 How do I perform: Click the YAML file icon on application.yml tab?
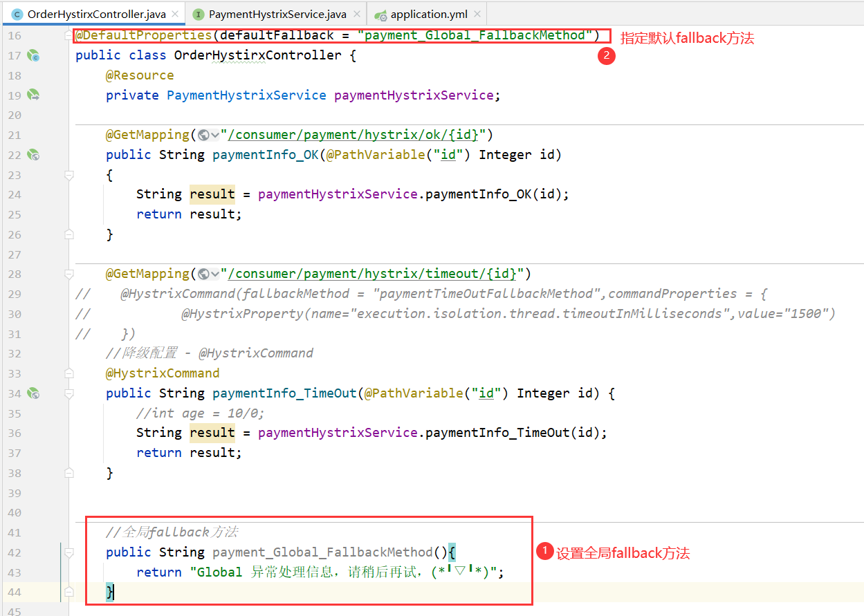tap(380, 15)
